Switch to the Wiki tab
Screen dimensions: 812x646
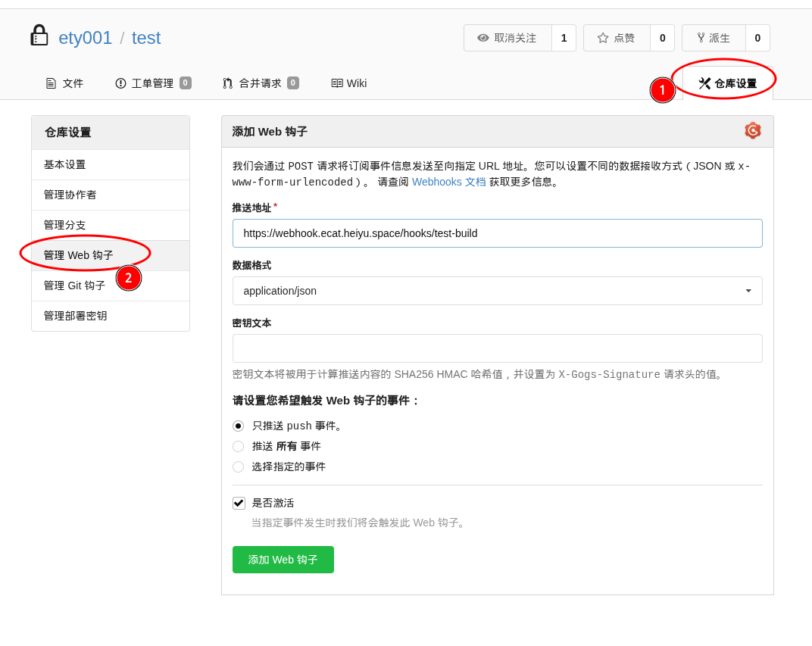349,83
